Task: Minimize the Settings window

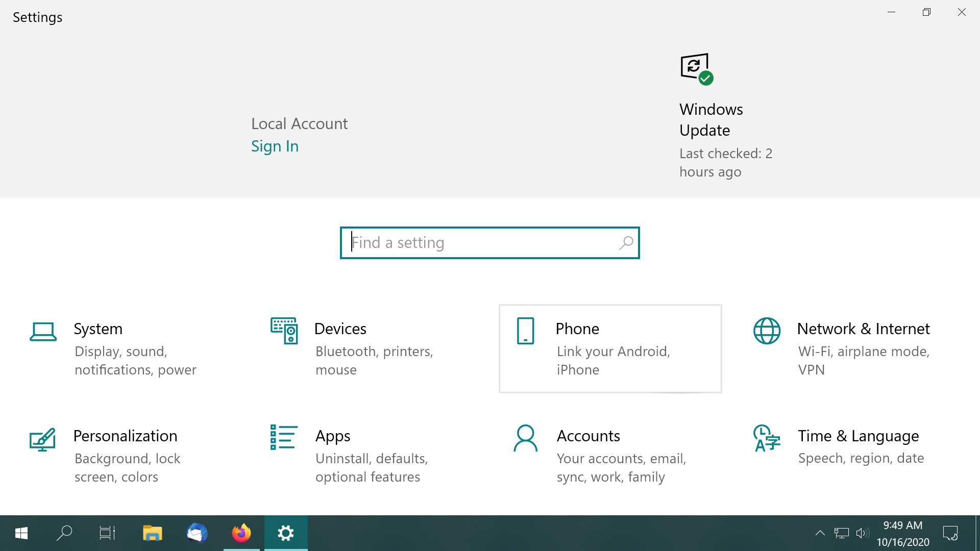Action: 892,12
